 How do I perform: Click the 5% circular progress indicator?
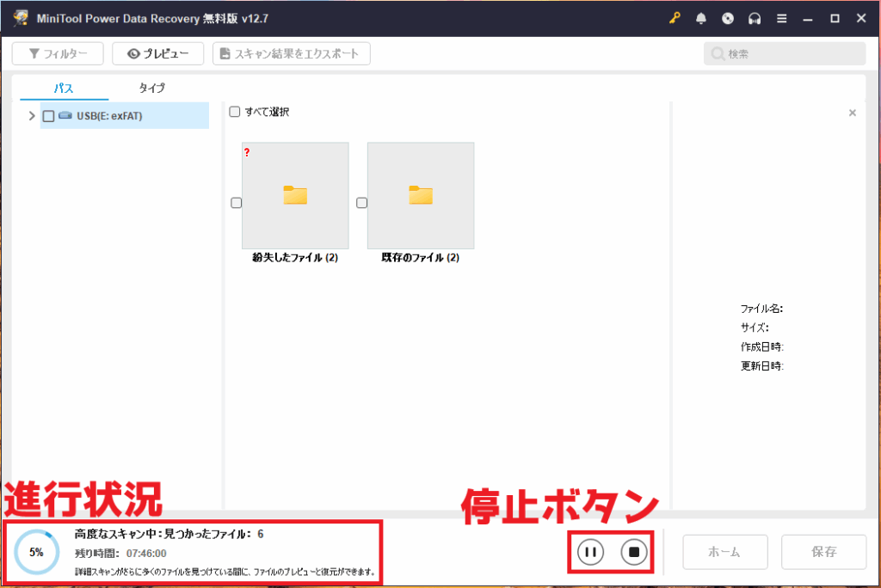coord(36,553)
